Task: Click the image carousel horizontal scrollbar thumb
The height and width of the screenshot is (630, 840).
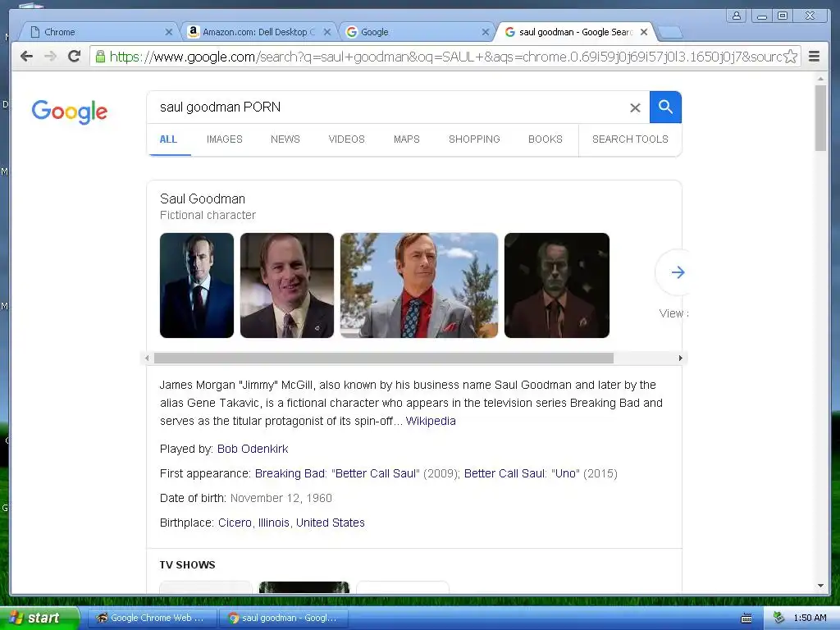Action: 384,358
